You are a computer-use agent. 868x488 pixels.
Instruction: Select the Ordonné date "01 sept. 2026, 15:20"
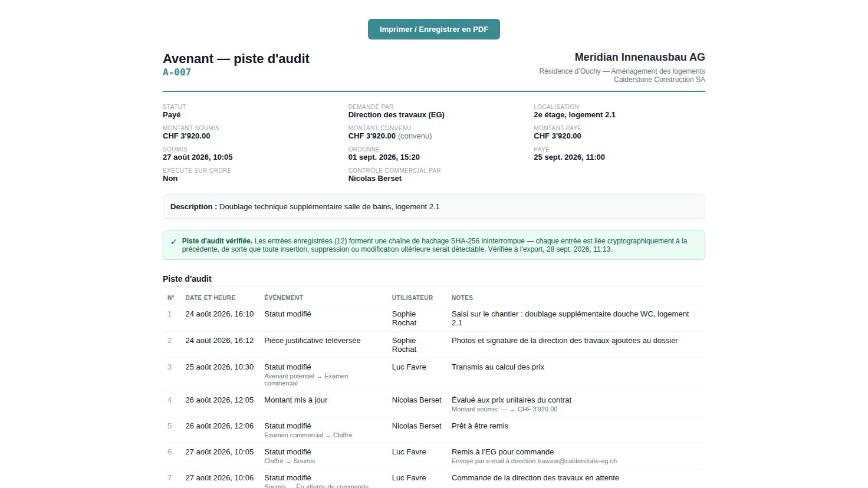click(384, 157)
